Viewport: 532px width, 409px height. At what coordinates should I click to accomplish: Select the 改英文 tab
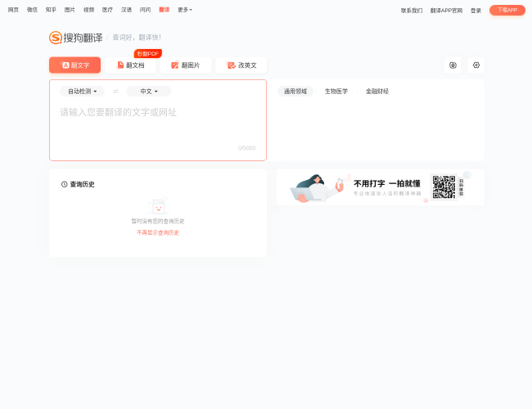(x=241, y=65)
